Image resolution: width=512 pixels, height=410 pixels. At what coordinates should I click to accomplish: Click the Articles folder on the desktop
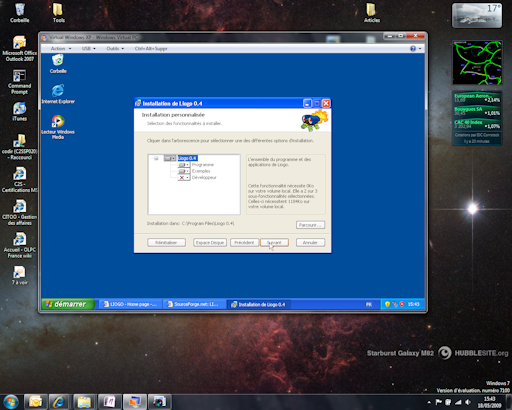click(372, 13)
